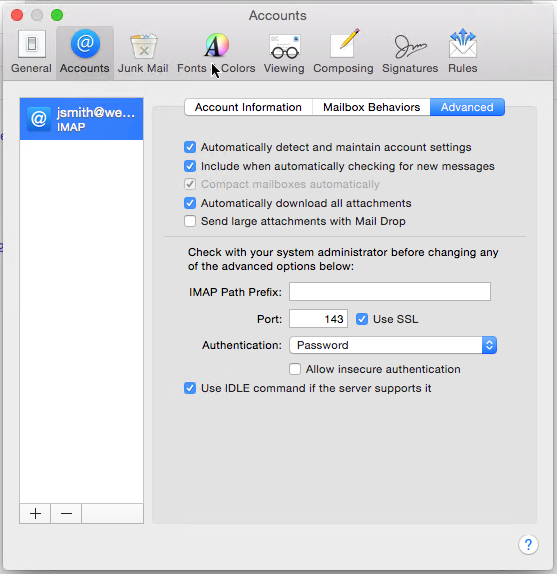Image resolution: width=557 pixels, height=574 pixels.
Task: Open the Junk Mail preferences
Action: 143,52
